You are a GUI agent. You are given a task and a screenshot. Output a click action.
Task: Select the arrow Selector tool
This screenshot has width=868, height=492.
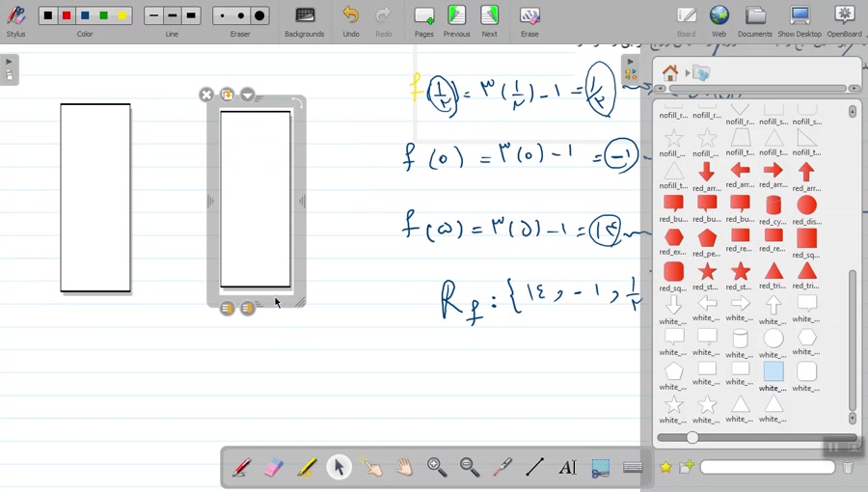click(339, 467)
